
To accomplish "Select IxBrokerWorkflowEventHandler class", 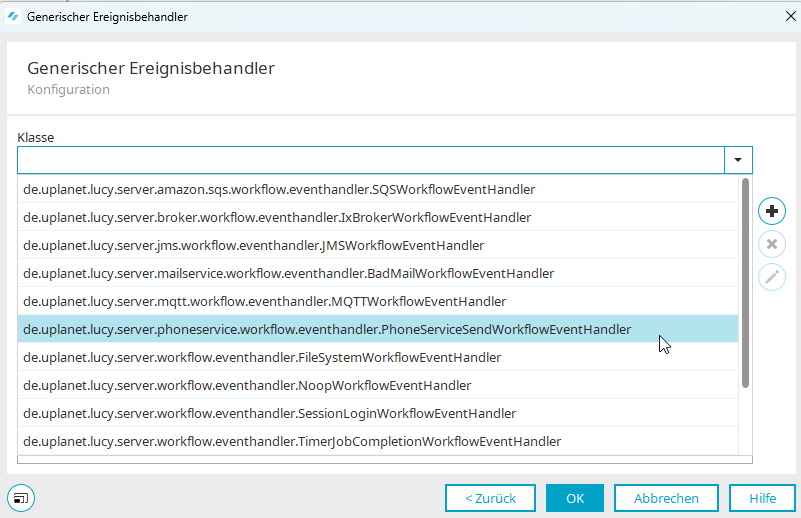I will pyautogui.click(x=378, y=218).
